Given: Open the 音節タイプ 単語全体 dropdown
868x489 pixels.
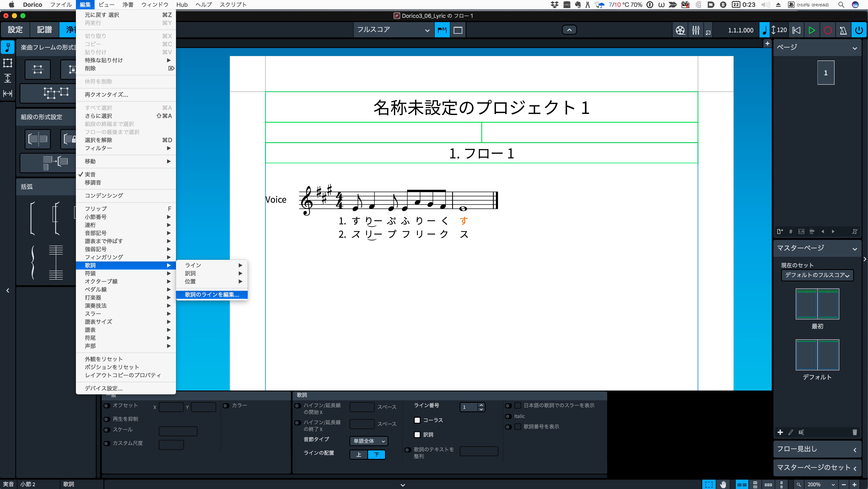Looking at the screenshot, I should coord(369,441).
